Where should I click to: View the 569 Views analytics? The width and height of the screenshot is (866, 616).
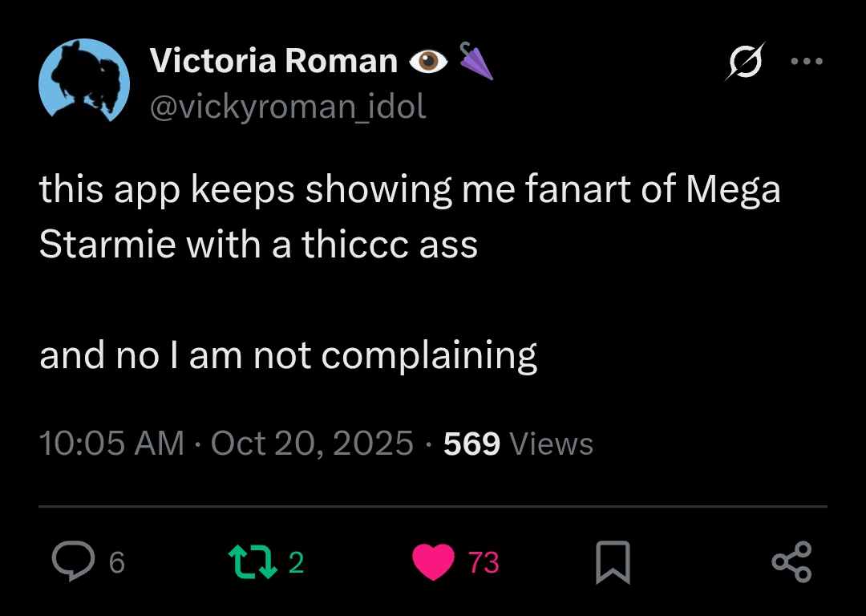(x=518, y=444)
